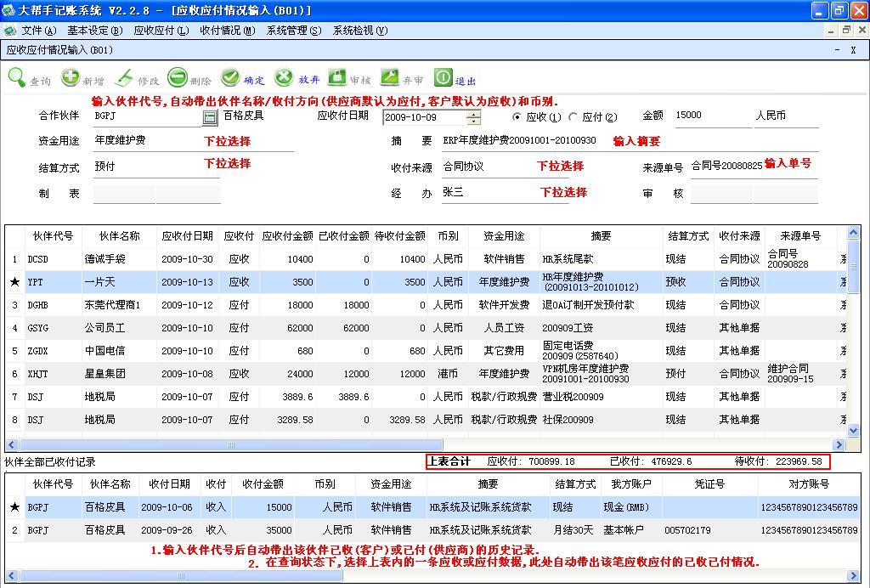Click the 弃审 unapprove toolbar icon
This screenshot has width=870, height=588.
coord(389,77)
